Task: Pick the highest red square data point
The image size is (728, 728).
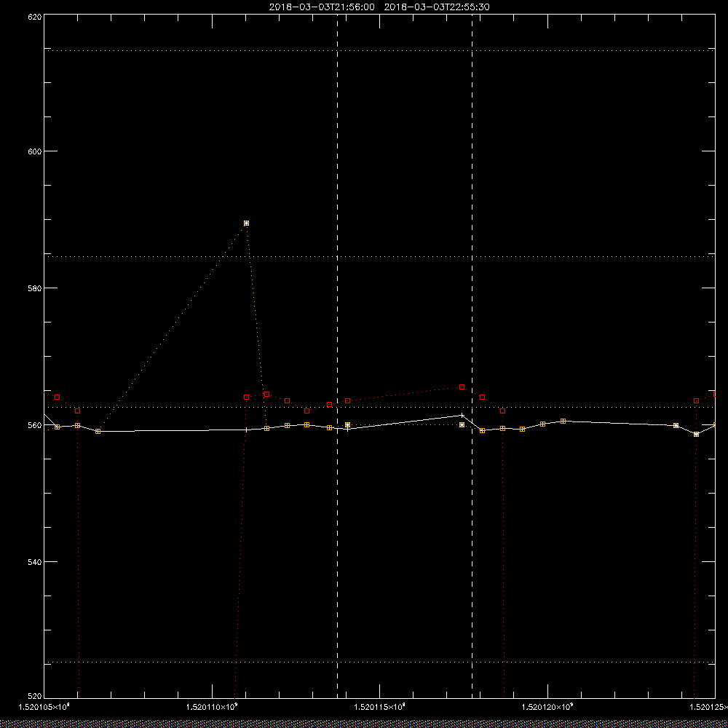Action: pyautogui.click(x=462, y=387)
